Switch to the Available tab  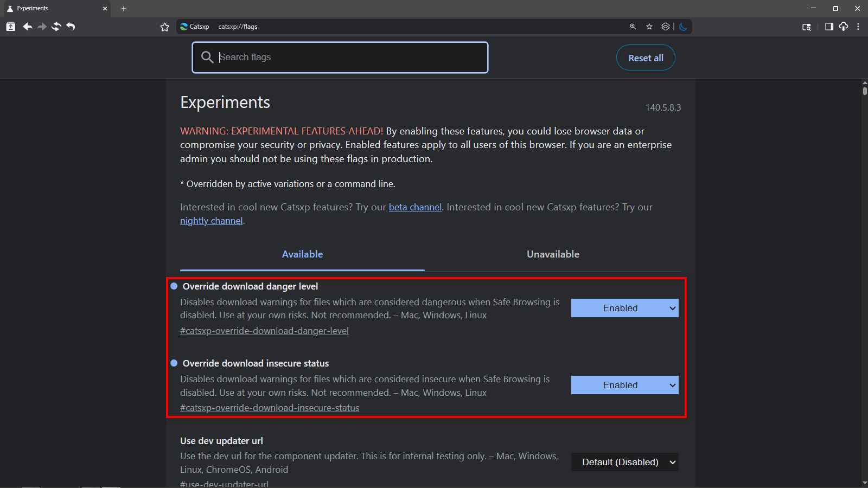[x=302, y=254]
